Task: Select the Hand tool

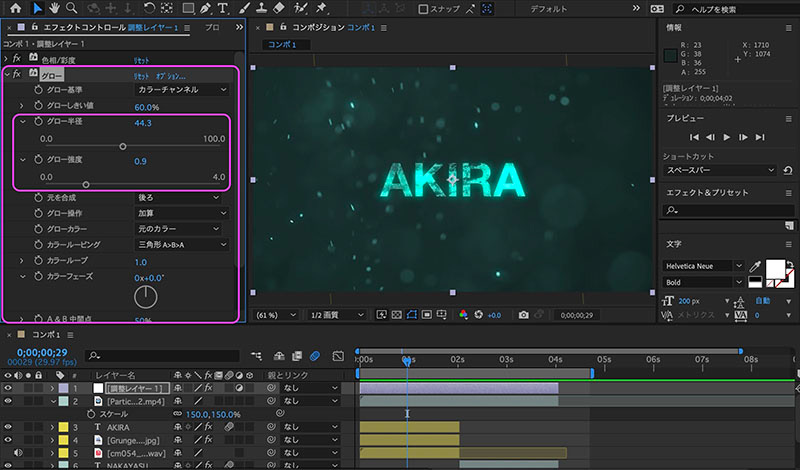Action: tap(54, 8)
